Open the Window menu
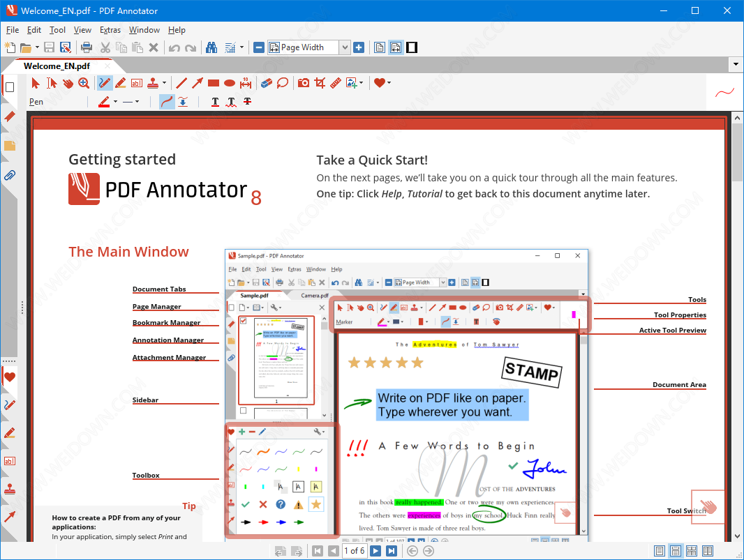744x560 pixels. click(x=144, y=30)
